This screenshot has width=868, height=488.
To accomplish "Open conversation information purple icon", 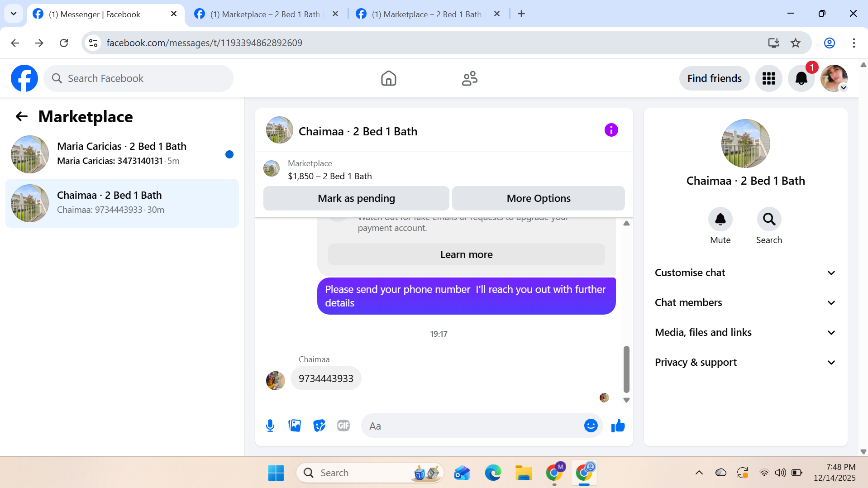I will tap(611, 130).
